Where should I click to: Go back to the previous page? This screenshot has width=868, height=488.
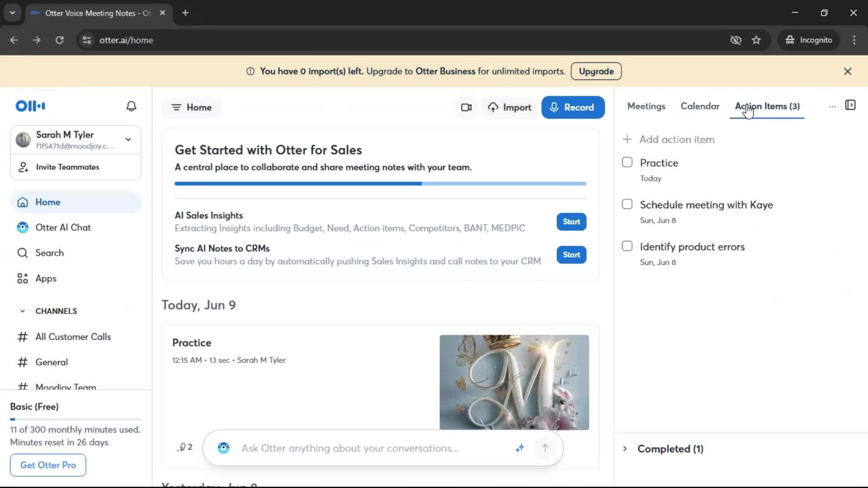tap(14, 40)
